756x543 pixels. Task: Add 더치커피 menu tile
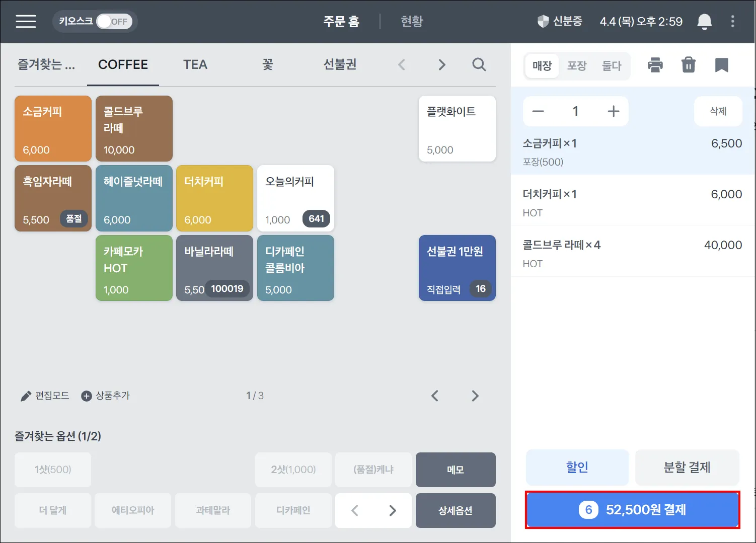(214, 198)
